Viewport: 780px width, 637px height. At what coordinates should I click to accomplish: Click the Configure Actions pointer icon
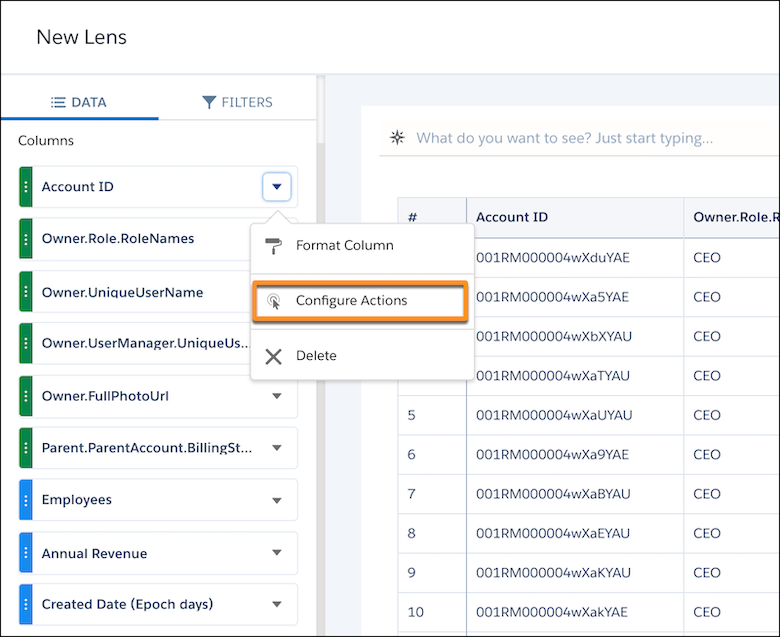[274, 301]
